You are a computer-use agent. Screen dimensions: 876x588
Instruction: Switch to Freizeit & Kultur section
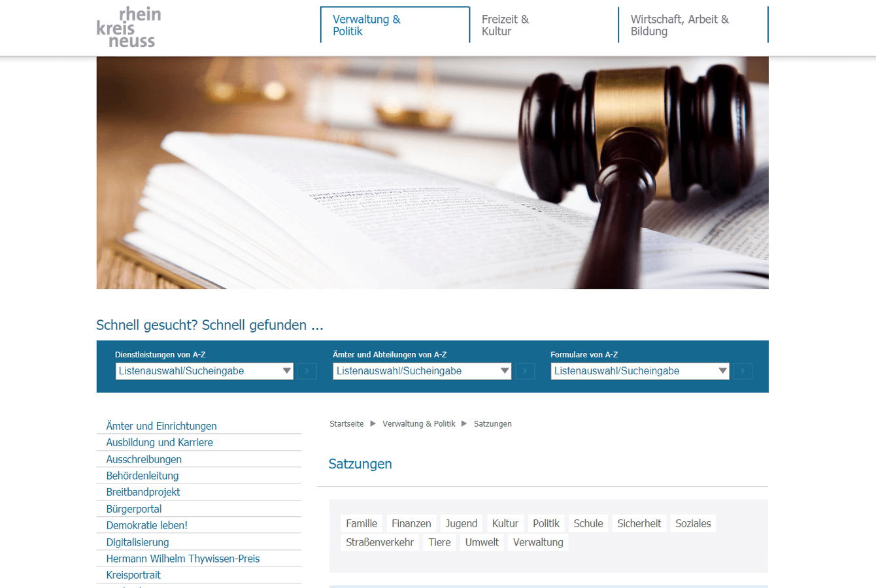pos(543,25)
